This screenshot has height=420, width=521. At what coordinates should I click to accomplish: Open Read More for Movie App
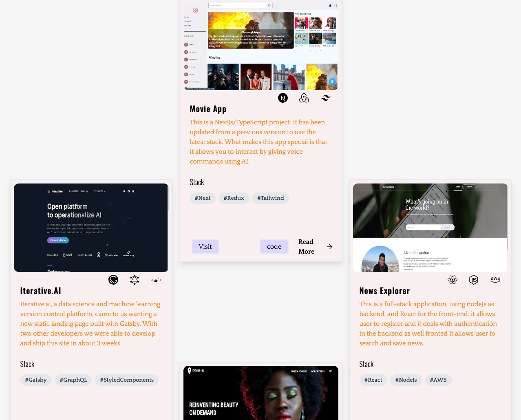(x=315, y=247)
